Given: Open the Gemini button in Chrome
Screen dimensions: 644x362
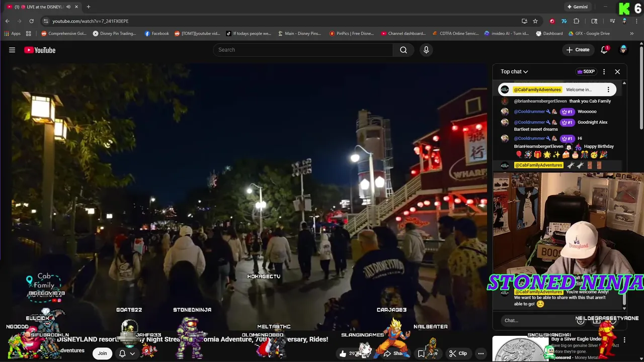Looking at the screenshot, I should point(577,7).
